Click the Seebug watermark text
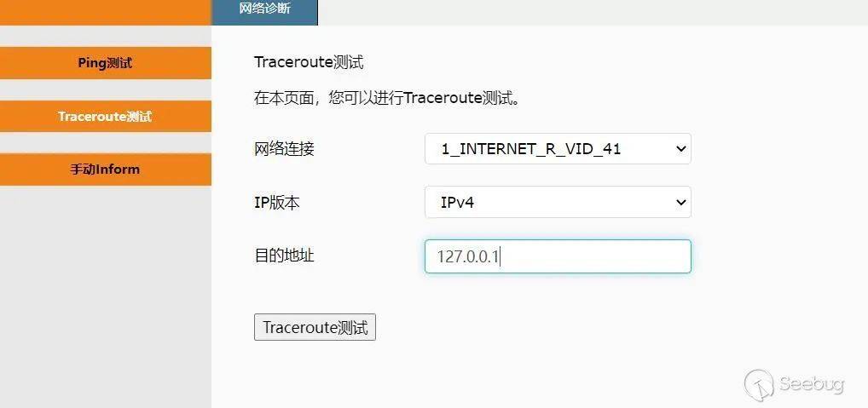This screenshot has width=868, height=408. 812,384
